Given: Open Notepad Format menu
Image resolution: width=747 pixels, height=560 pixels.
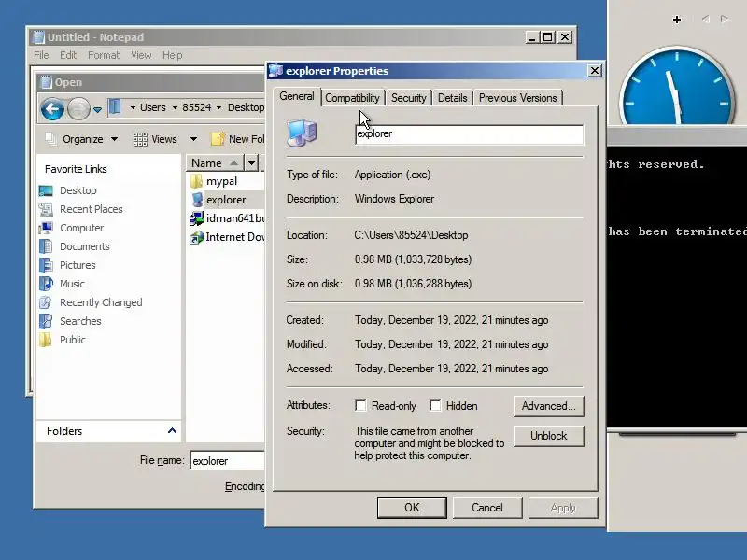Looking at the screenshot, I should 104,55.
